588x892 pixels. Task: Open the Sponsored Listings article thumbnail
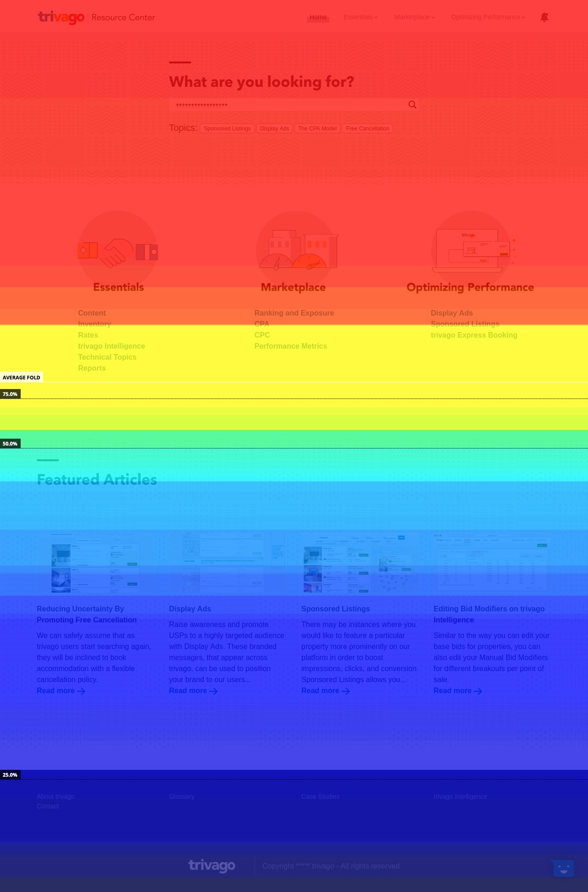(360, 563)
